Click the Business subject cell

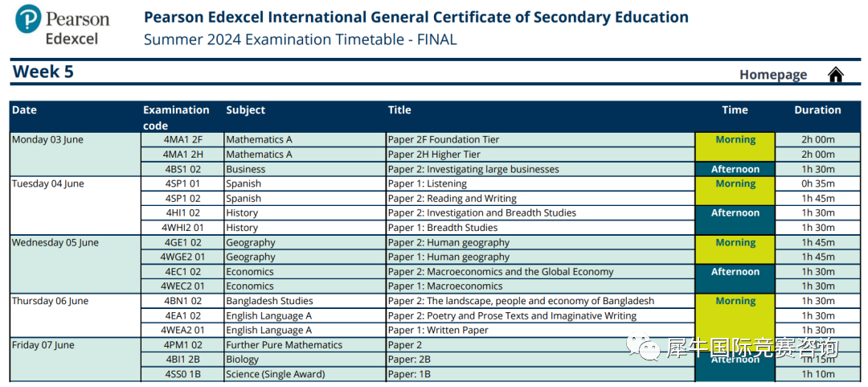click(x=305, y=169)
